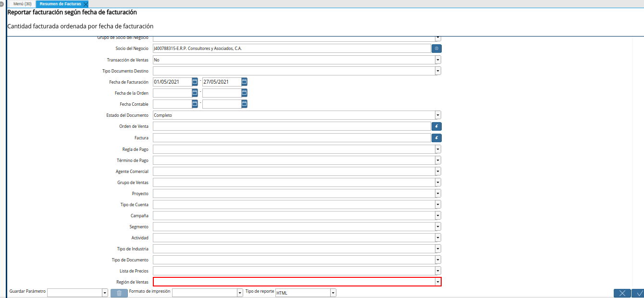Viewport: 644px width, 298px height.
Task: Open Tipo de reporte HTML dropdown
Action: [333, 293]
